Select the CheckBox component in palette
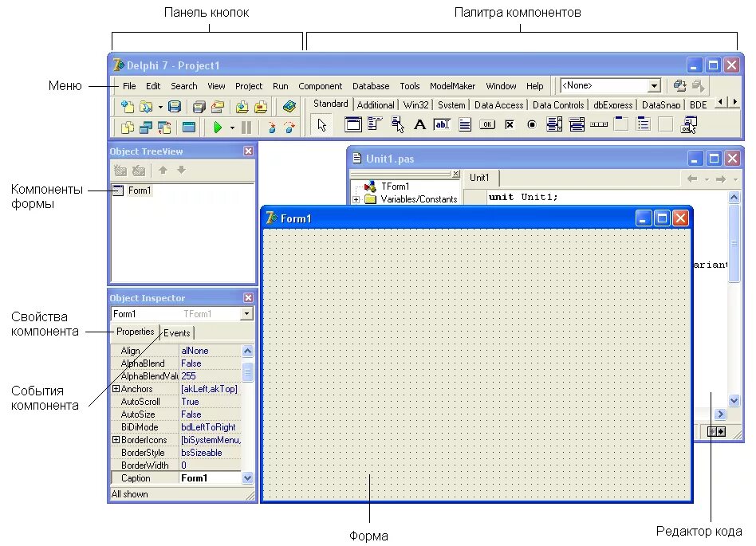This screenshot has height=546, width=756. pyautogui.click(x=510, y=125)
